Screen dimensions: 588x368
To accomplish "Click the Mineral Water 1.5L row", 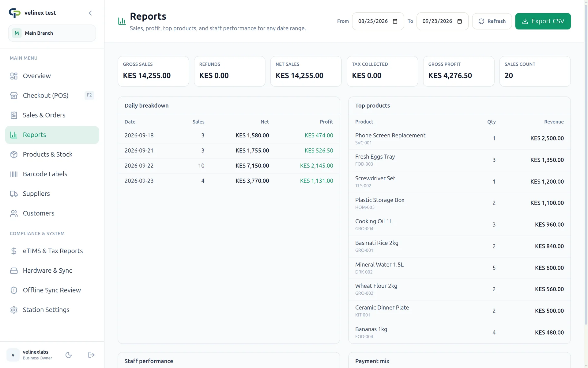I will coord(459,268).
